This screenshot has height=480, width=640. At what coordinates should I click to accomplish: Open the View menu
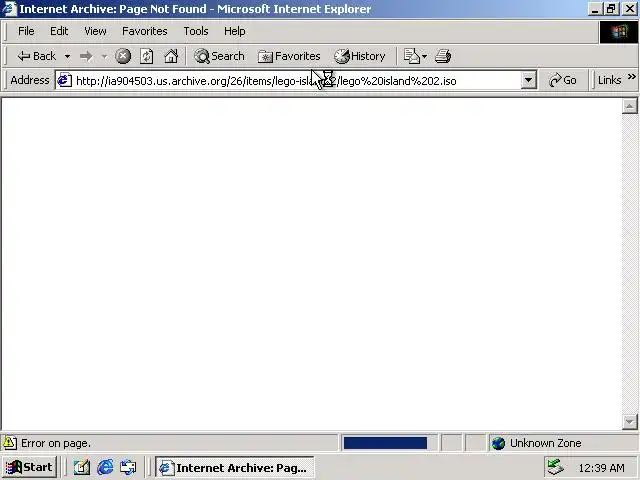click(96, 31)
